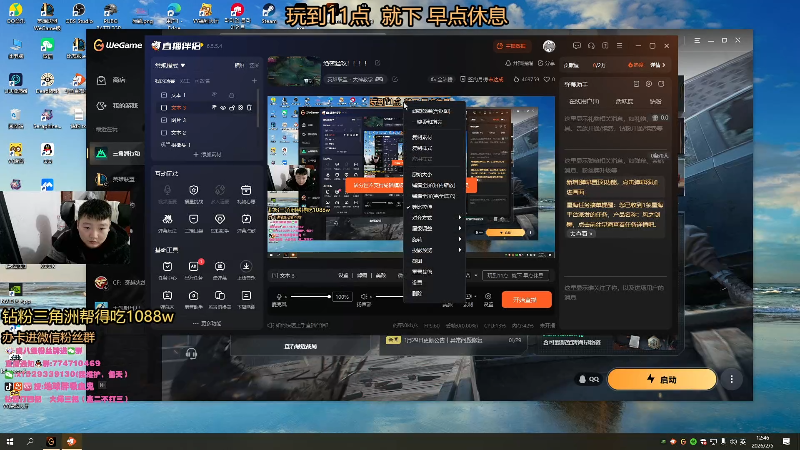800x450 pixels.
Task: Toggle eye visibility on 文本 3 row
Action: tap(223, 108)
